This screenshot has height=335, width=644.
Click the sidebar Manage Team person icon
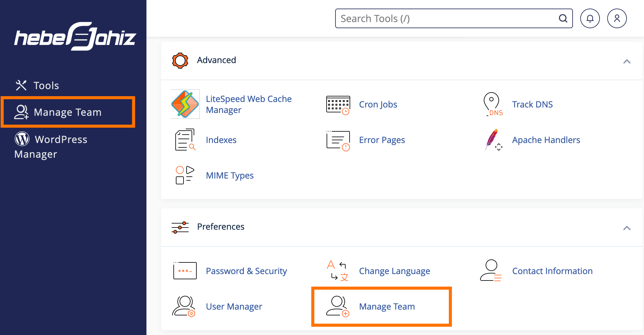click(x=21, y=112)
